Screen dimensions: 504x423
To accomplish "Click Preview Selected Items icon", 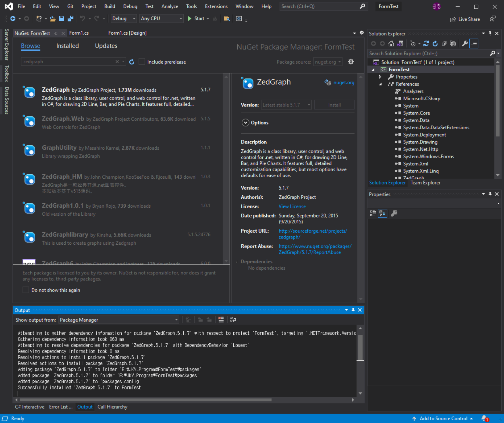I will tap(474, 43).
